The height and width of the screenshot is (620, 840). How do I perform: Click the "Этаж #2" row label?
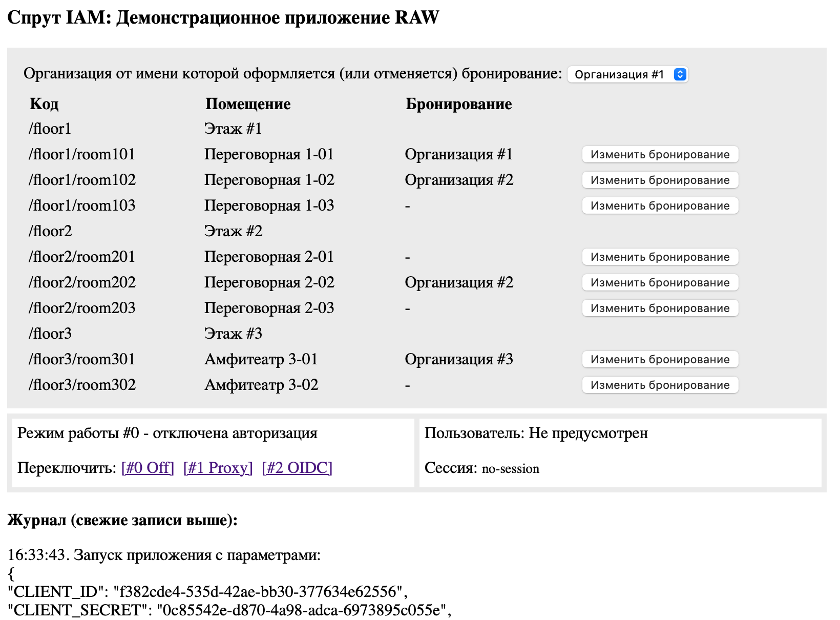coord(234,231)
